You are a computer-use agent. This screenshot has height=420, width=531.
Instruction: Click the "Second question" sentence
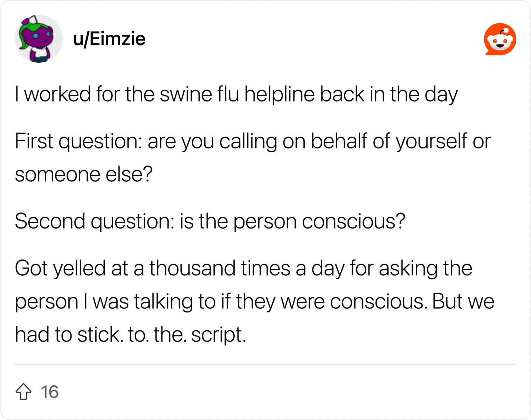click(x=210, y=222)
